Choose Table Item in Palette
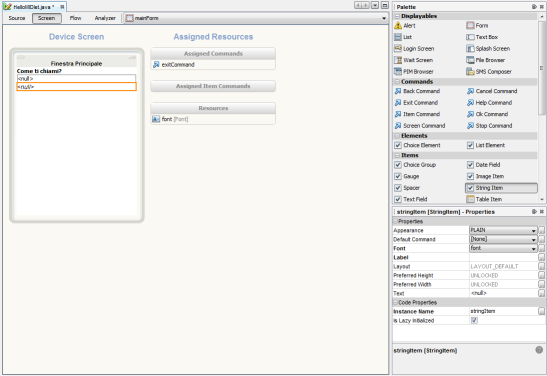547x376 pixels. click(x=484, y=199)
